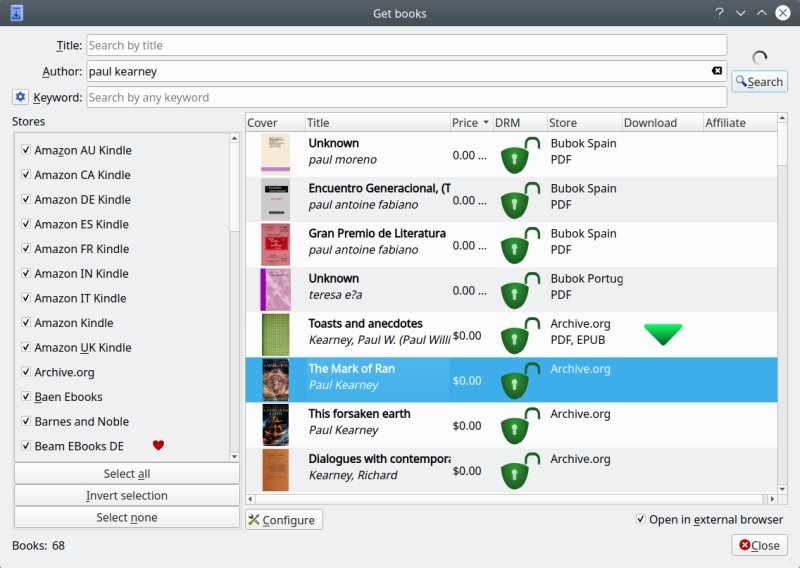Disable Amazon IN Kindle store

pyautogui.click(x=26, y=273)
